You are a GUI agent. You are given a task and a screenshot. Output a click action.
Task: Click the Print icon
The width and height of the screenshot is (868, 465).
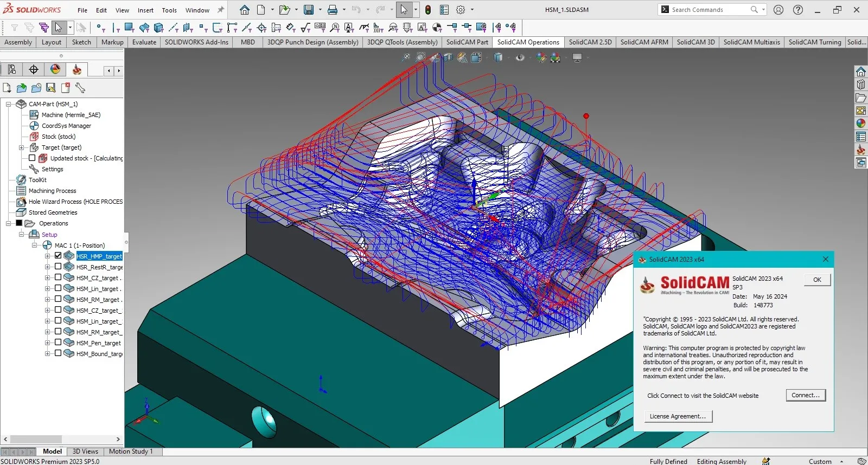pyautogui.click(x=333, y=10)
